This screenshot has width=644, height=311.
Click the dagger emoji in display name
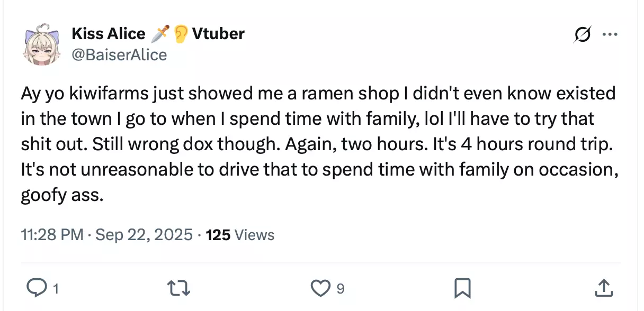pyautogui.click(x=159, y=34)
